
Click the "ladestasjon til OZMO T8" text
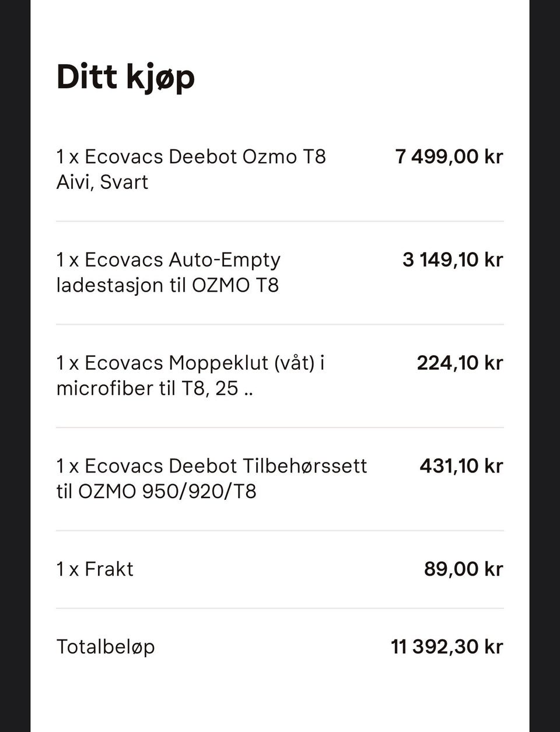[x=167, y=286]
